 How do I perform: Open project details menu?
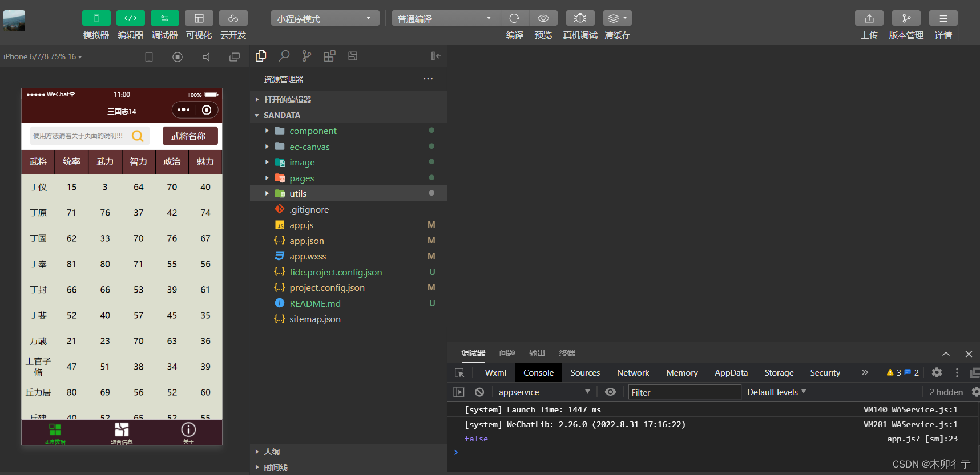(x=943, y=18)
